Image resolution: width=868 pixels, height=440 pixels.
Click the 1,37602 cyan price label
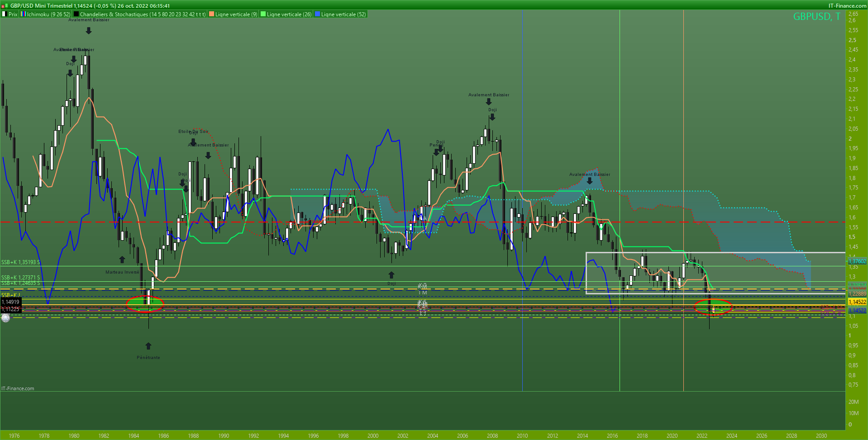coord(857,261)
